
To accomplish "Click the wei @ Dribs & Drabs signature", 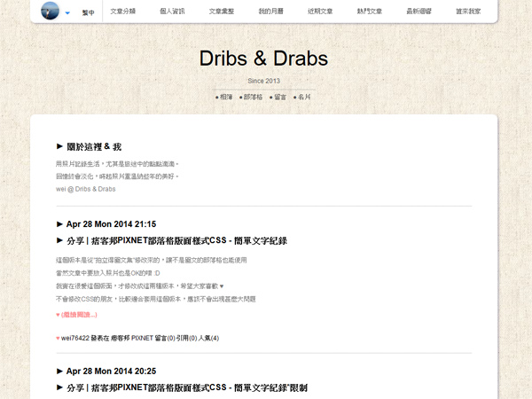I will (x=86, y=189).
